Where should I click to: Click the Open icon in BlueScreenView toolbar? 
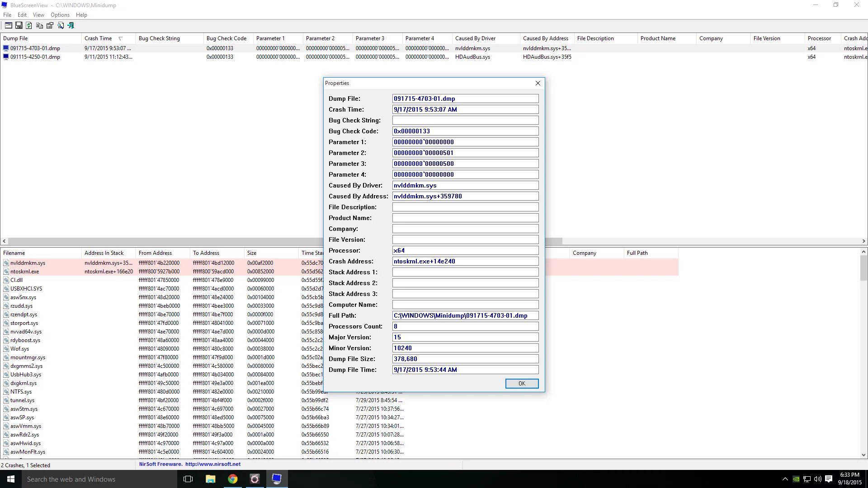point(9,25)
